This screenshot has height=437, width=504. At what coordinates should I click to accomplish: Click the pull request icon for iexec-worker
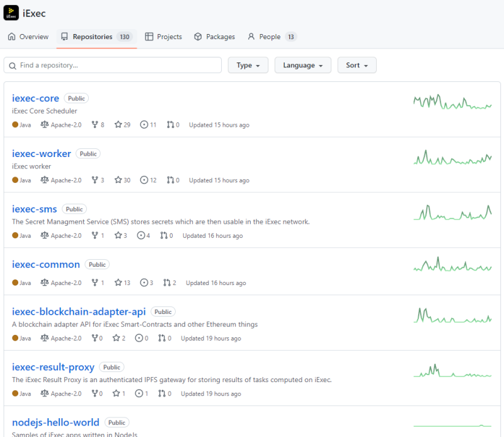[x=170, y=180]
